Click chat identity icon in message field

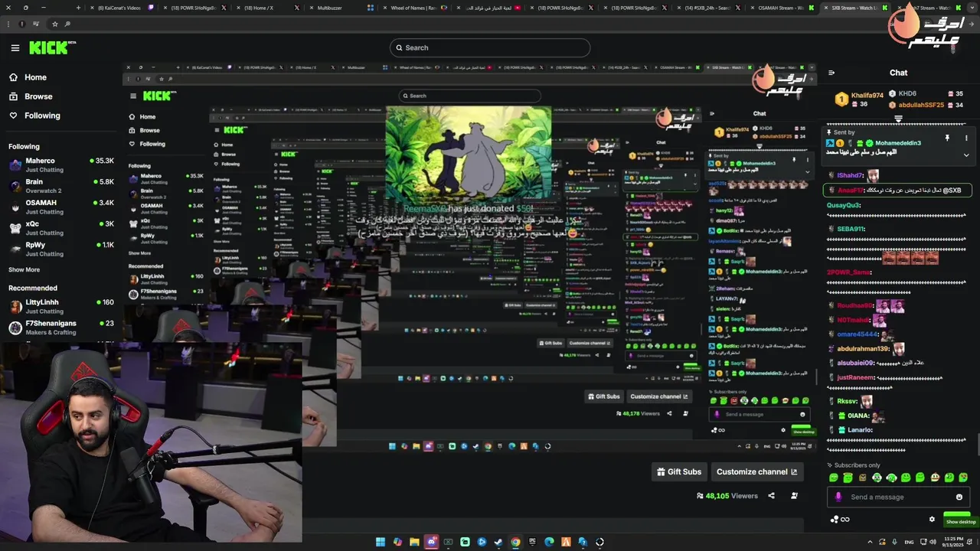[x=838, y=497]
